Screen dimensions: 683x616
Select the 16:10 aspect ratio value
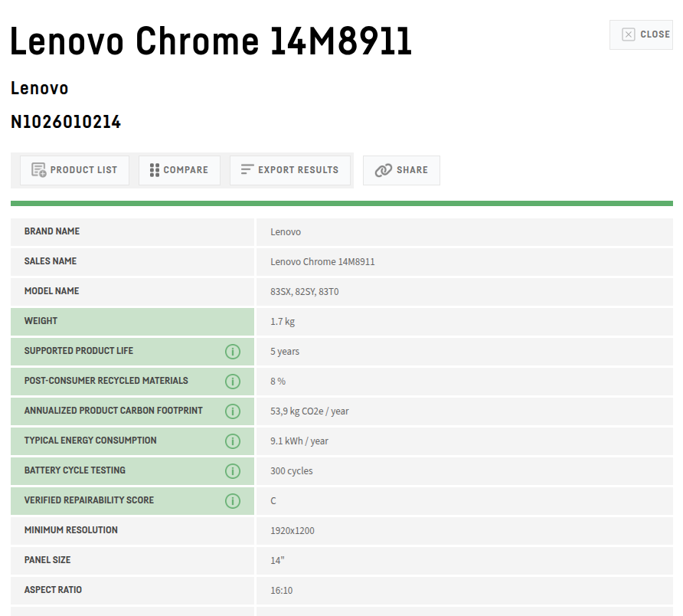click(281, 591)
